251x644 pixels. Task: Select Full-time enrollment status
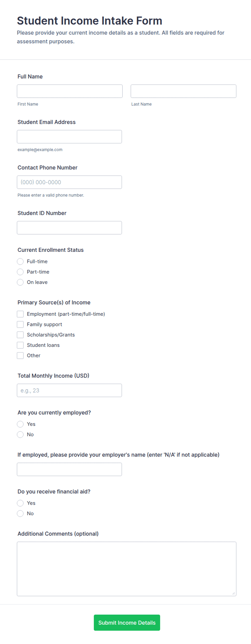pos(20,262)
